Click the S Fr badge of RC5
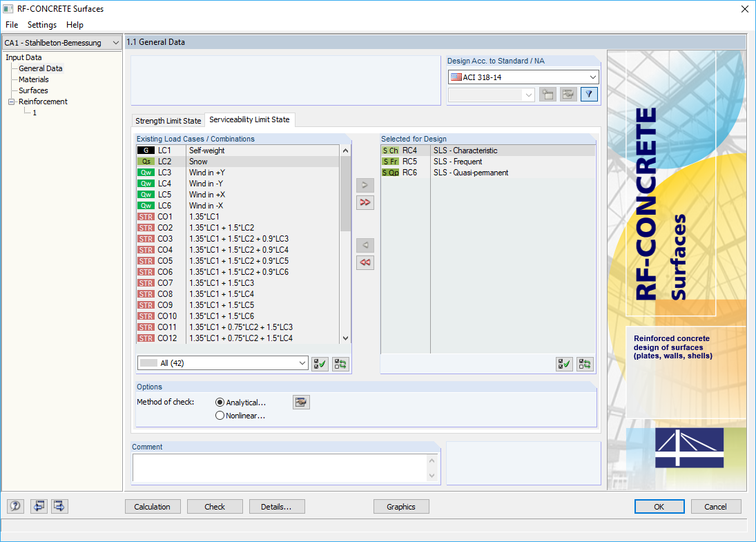This screenshot has height=542, width=756. coord(391,162)
